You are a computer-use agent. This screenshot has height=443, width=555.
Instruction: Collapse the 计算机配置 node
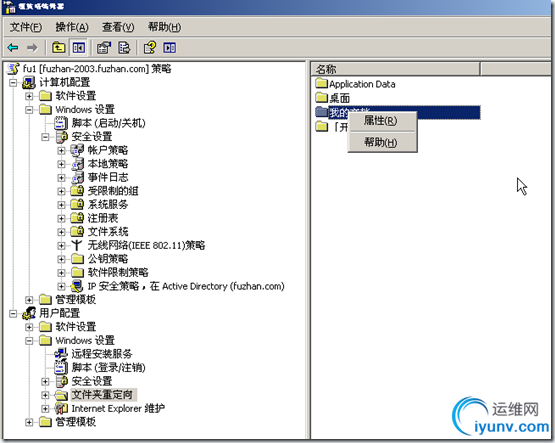click(13, 82)
